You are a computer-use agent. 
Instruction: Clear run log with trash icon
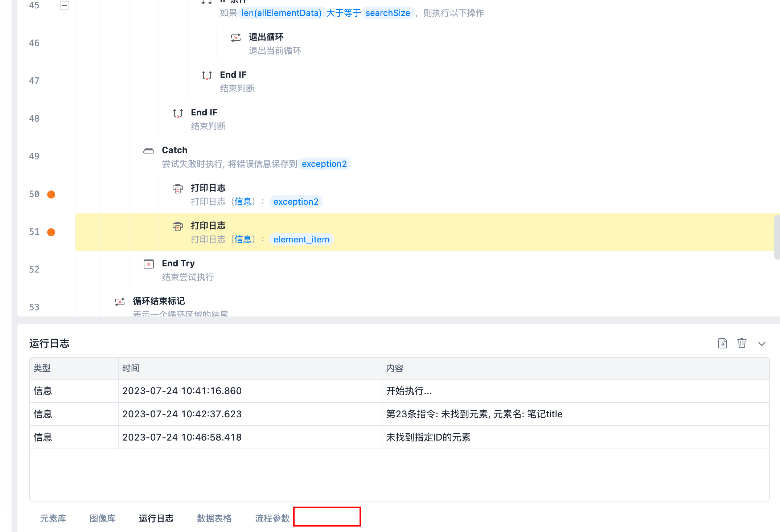742,343
